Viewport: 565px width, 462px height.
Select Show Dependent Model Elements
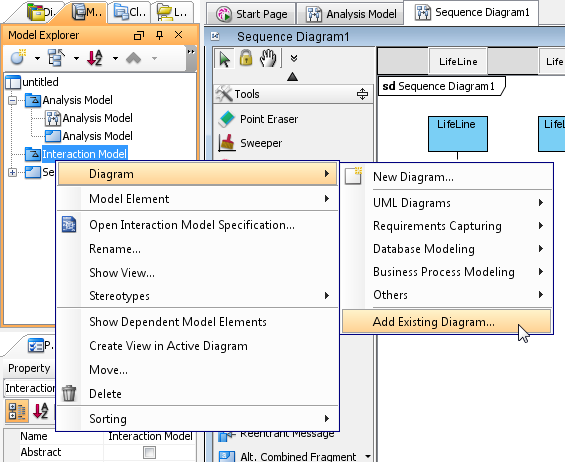click(197, 322)
